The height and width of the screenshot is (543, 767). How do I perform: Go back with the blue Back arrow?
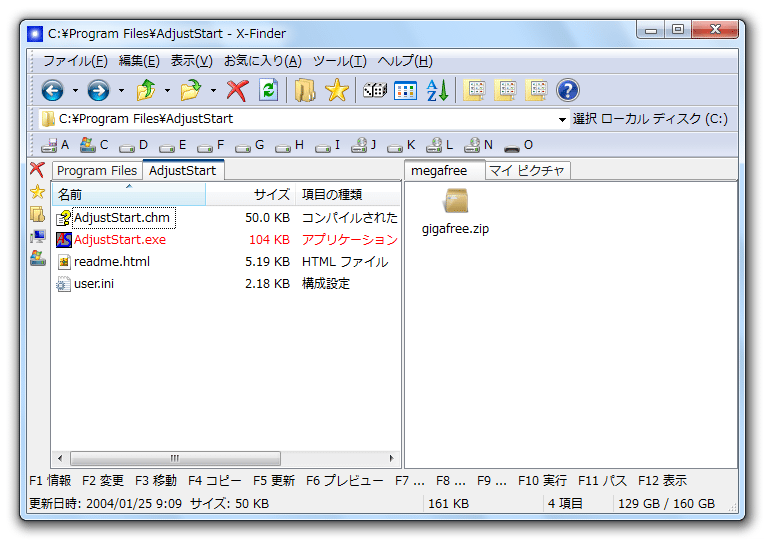52,90
